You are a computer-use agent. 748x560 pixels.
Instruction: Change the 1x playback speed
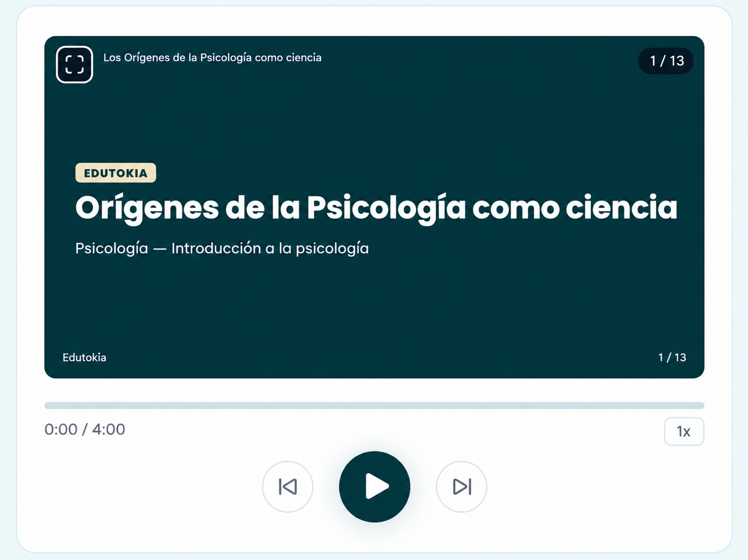click(684, 431)
